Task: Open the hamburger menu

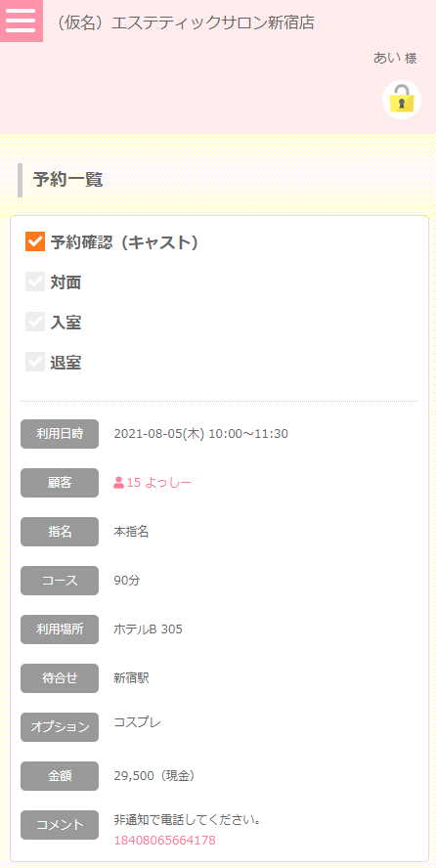Action: [22, 22]
